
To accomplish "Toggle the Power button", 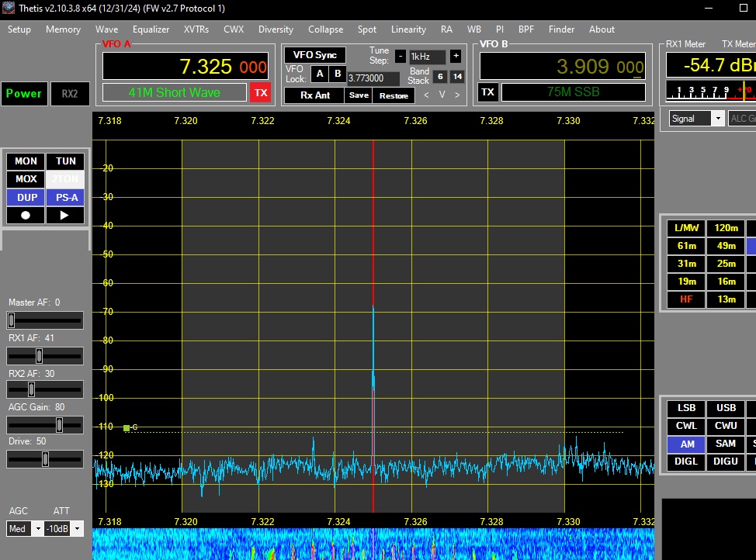I will (24, 94).
